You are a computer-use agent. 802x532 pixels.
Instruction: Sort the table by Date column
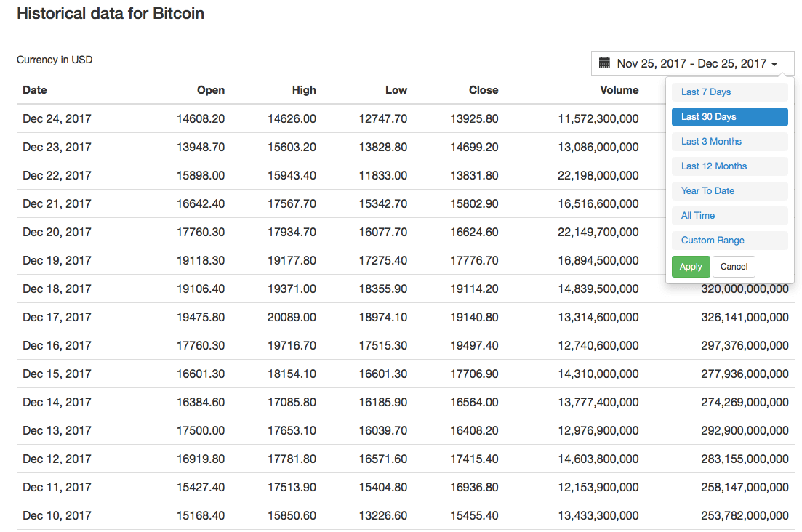coord(35,90)
